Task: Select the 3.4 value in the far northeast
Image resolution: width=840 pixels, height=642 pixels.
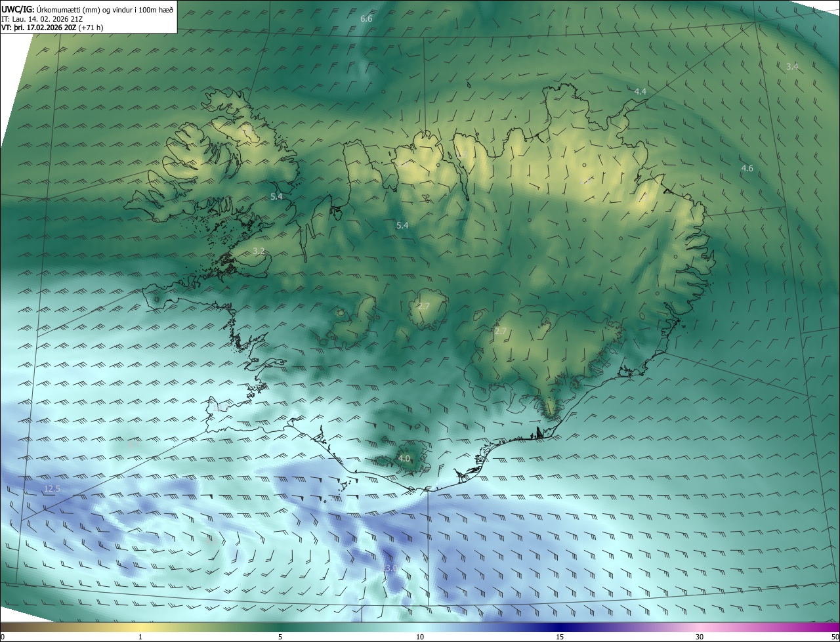Action: click(x=792, y=67)
